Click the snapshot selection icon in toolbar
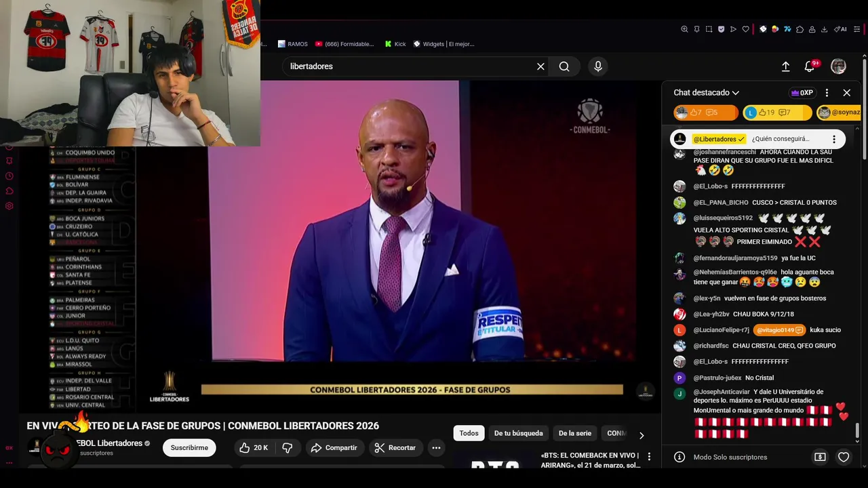This screenshot has width=868, height=488. (709, 29)
